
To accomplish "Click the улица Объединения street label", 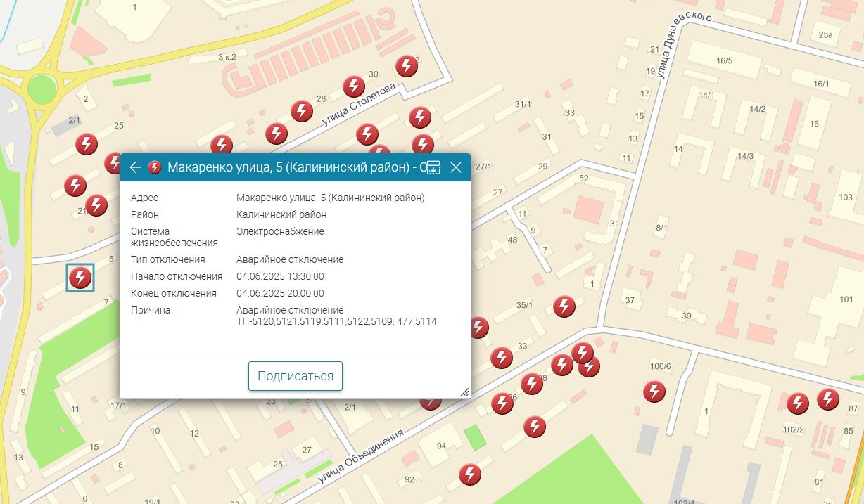I will point(361,456).
